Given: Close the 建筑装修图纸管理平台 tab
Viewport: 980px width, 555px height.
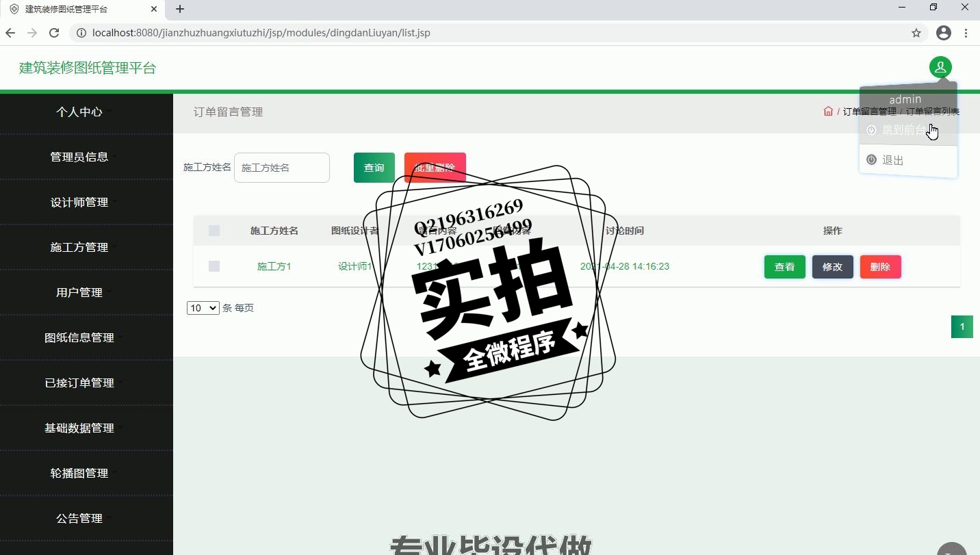Looking at the screenshot, I should 154,9.
